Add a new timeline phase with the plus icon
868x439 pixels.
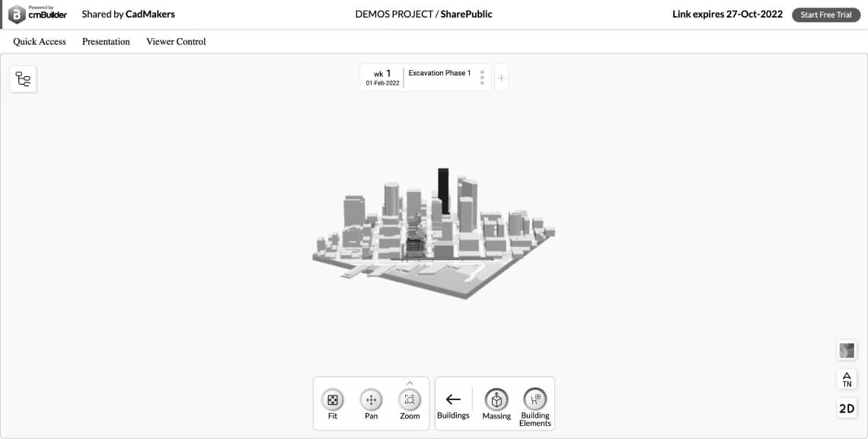point(501,77)
